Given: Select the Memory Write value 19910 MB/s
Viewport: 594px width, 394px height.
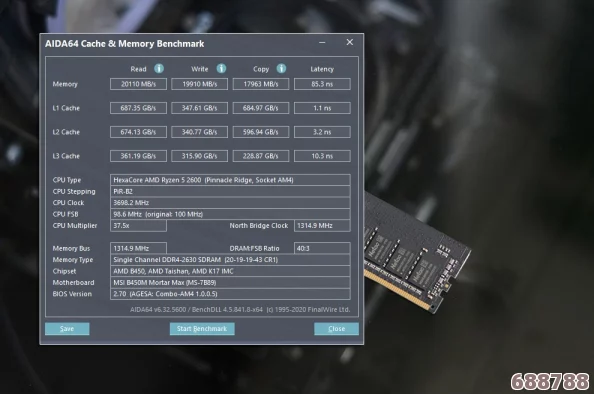Looking at the screenshot, I should [x=200, y=84].
